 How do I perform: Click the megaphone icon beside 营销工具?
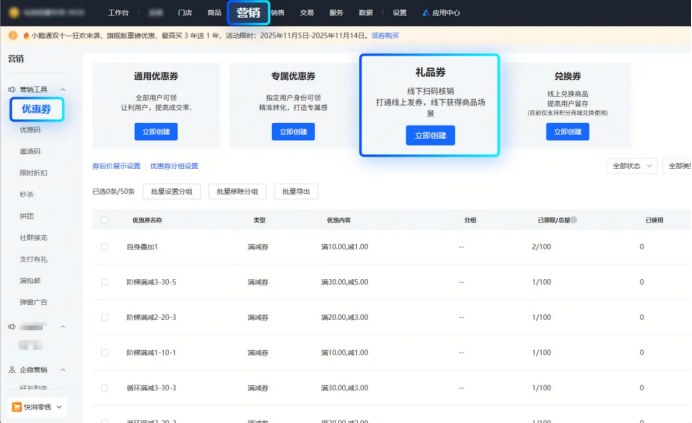point(12,89)
